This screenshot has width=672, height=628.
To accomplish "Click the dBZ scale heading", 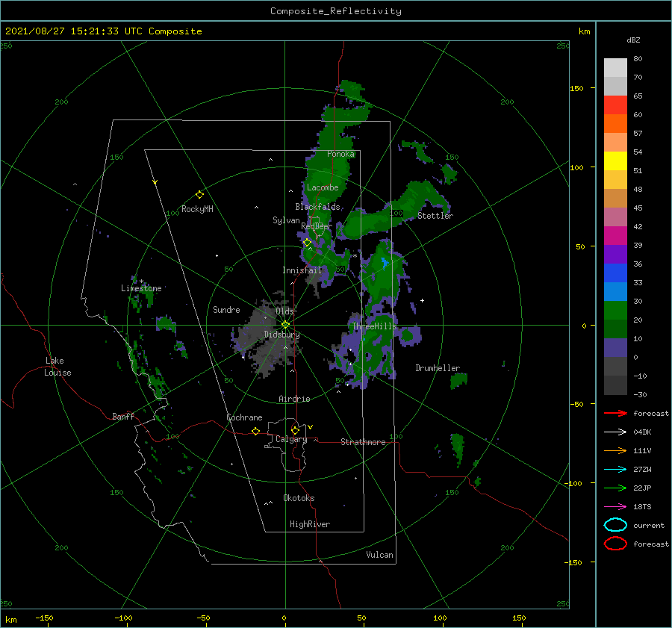I will 633,40.
